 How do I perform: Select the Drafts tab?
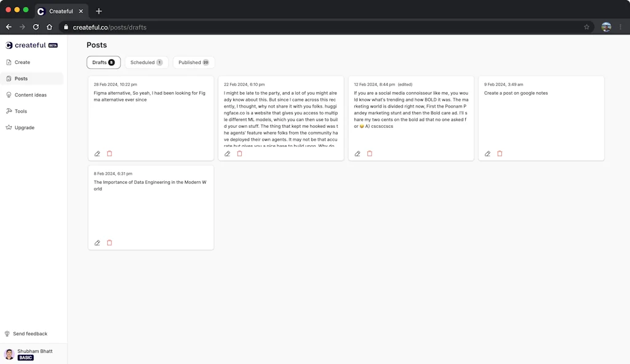(x=103, y=62)
